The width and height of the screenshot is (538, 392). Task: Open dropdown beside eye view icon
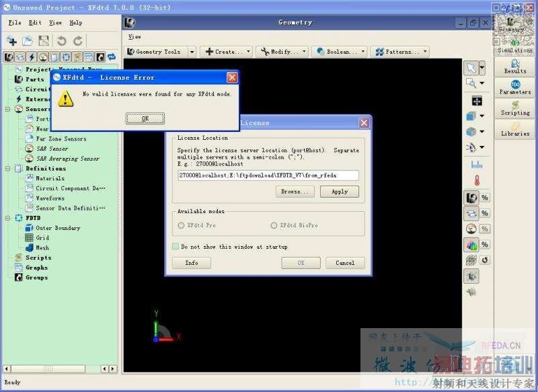(482, 147)
